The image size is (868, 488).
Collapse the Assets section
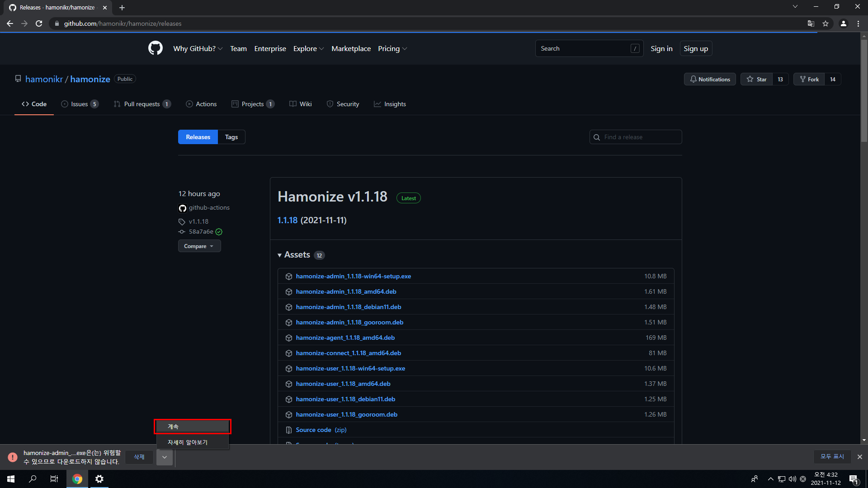tap(294, 255)
